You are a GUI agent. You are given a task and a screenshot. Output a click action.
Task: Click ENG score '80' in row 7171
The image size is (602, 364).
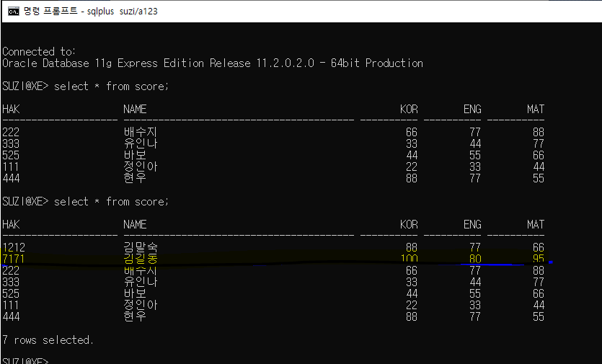(475, 259)
